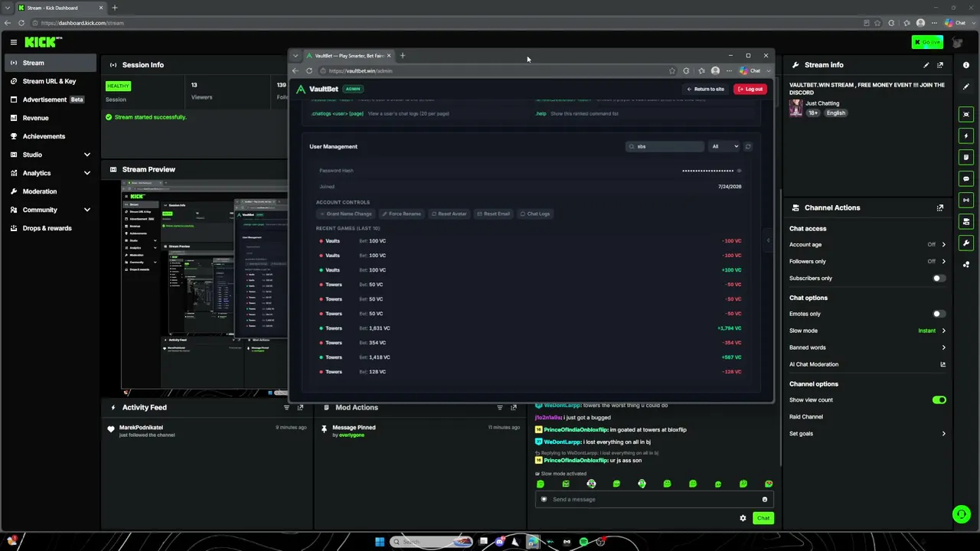Toggle the wrench panel icon in right rail
Screen dimensions: 980x551
(x=966, y=243)
